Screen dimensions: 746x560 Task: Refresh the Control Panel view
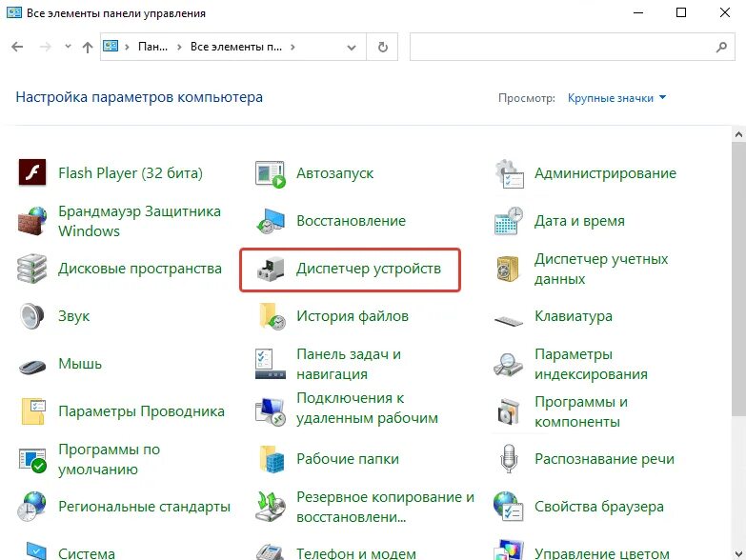point(382,47)
